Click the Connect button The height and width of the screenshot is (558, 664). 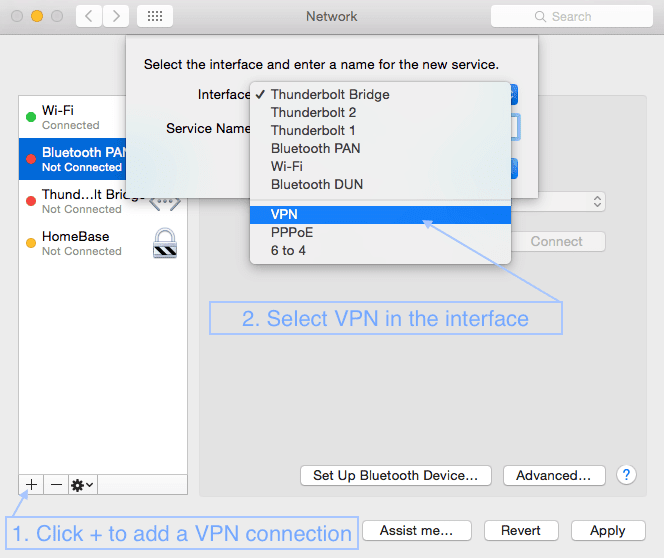[558, 241]
